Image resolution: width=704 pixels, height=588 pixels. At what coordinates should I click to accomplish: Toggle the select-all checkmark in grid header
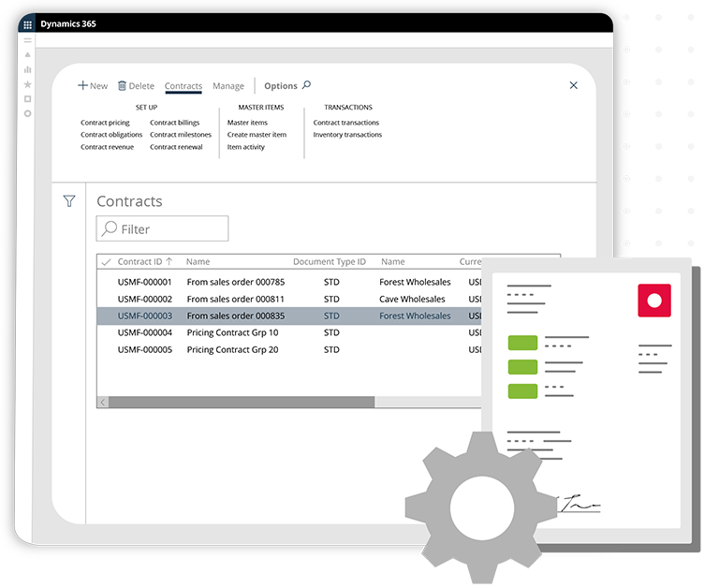(x=106, y=262)
